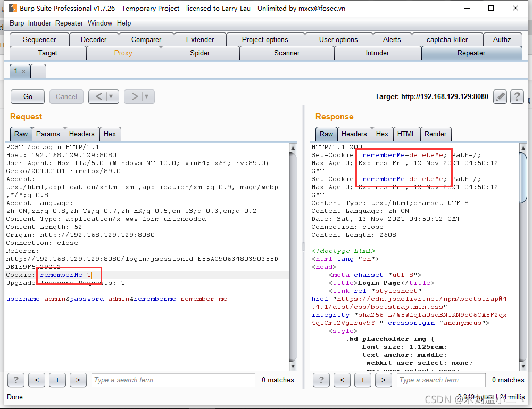Open a new Repeater tab with ellipsis
The width and height of the screenshot is (532, 409).
tap(38, 71)
